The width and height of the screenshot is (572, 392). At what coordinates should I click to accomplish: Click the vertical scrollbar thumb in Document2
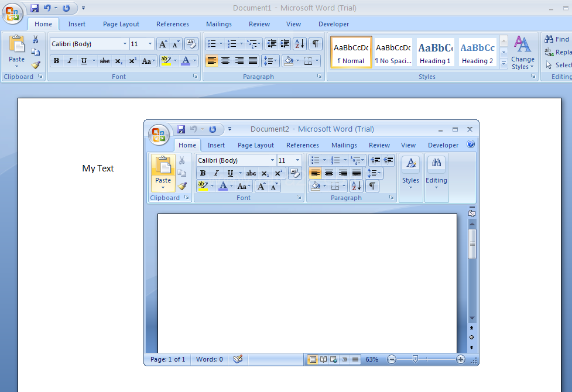472,244
